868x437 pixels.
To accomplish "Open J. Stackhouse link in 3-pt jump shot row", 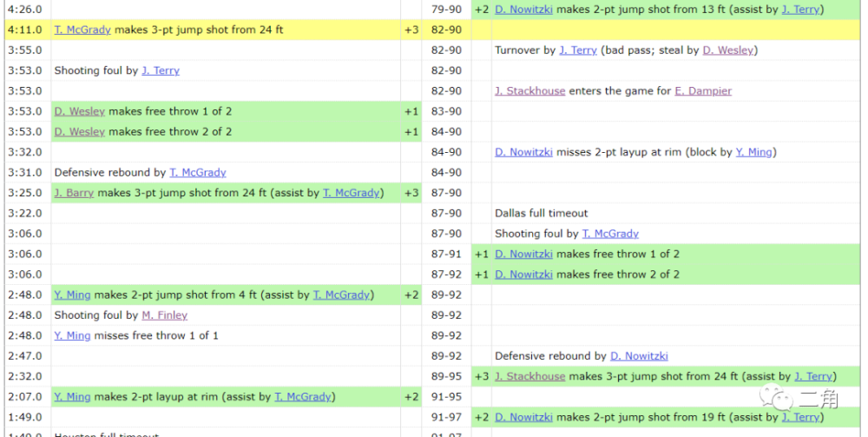I will (x=529, y=377).
